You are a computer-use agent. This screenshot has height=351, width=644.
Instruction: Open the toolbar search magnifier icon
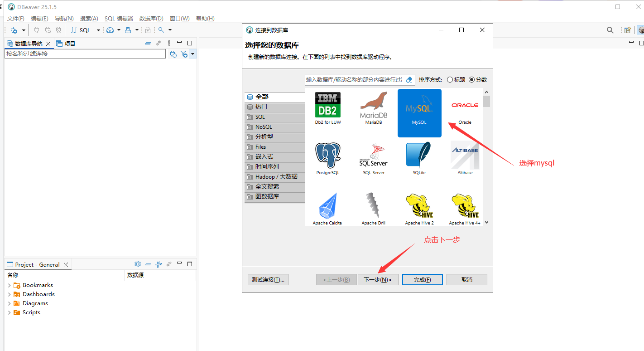point(162,30)
